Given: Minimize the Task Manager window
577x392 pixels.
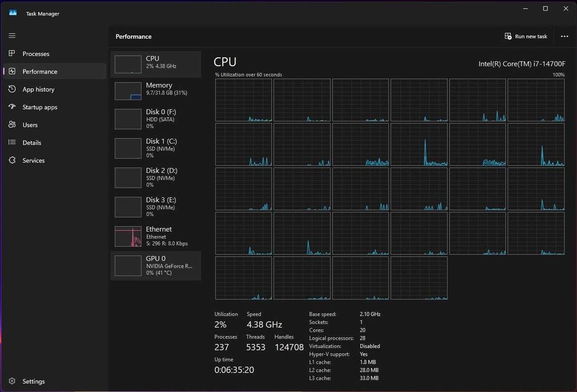Looking at the screenshot, I should click(x=526, y=9).
